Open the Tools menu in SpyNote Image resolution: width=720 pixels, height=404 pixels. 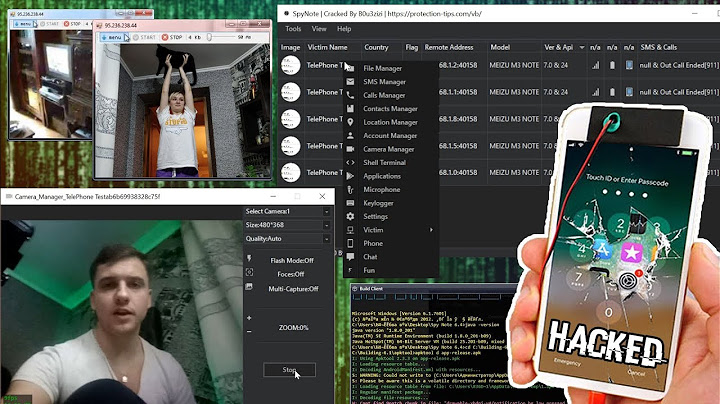click(x=293, y=28)
